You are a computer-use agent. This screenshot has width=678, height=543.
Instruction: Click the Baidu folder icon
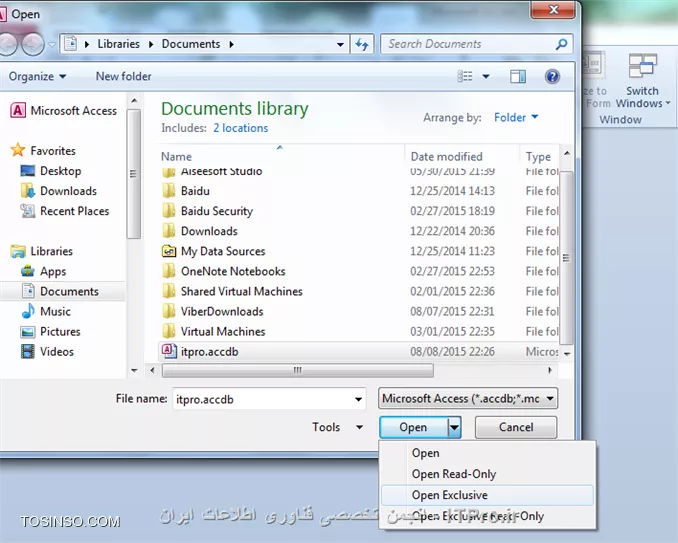tap(169, 191)
